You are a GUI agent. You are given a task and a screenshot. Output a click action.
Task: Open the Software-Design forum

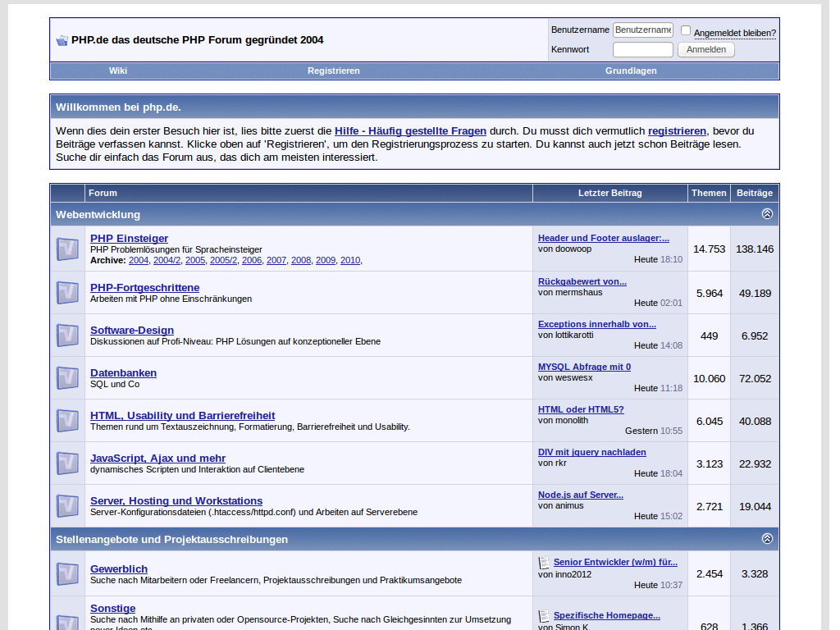132,331
